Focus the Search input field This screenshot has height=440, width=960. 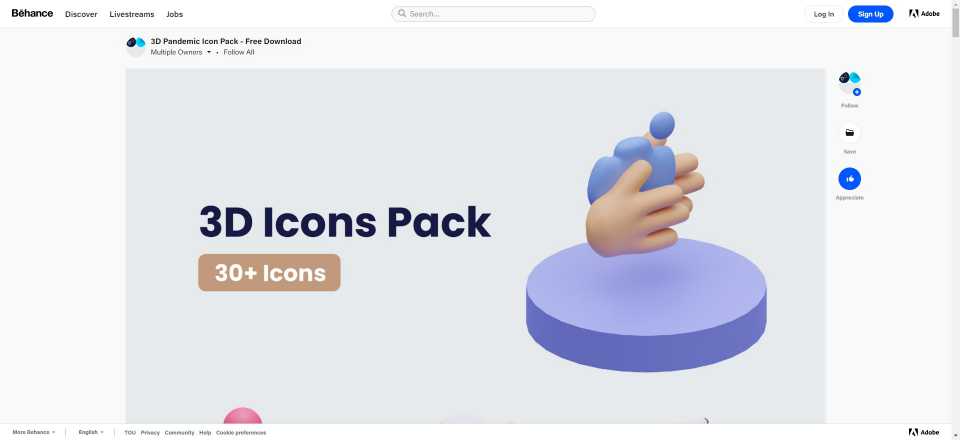(x=493, y=13)
